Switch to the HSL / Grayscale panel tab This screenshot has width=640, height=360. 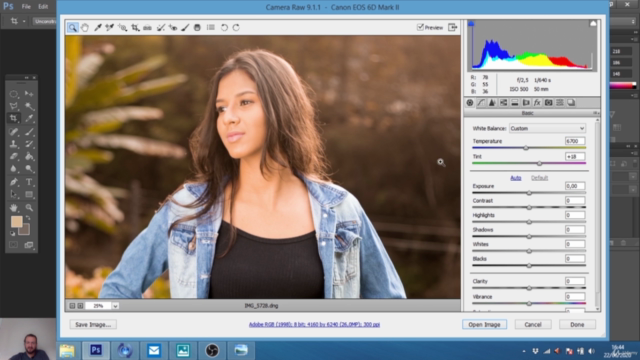point(503,103)
